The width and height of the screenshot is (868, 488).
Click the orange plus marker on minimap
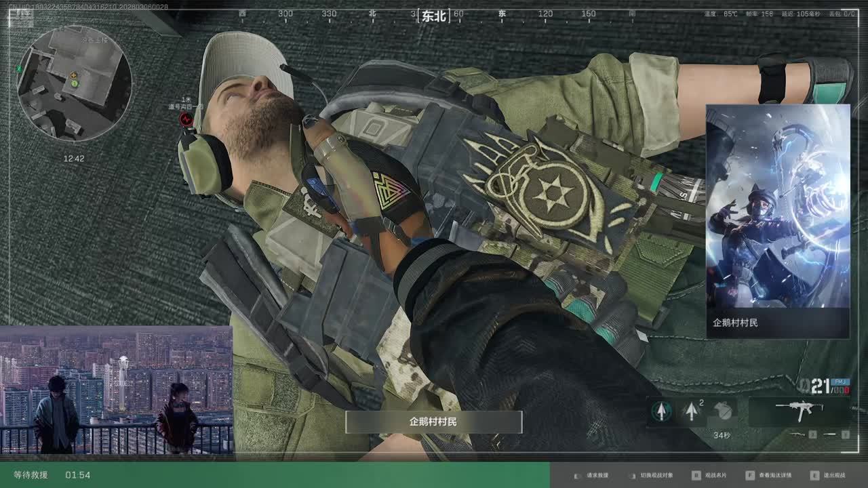(73, 75)
